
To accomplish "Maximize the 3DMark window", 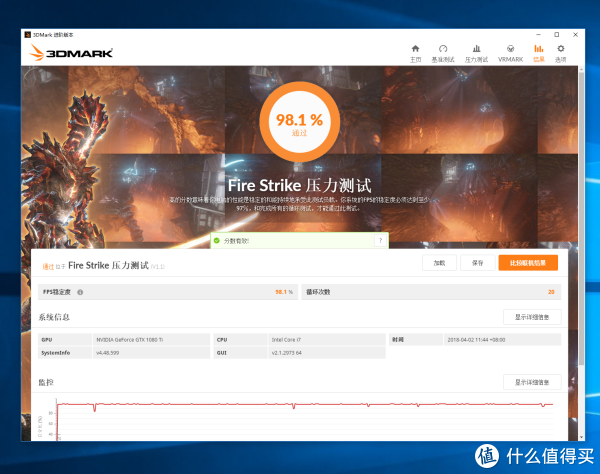I will 557,34.
